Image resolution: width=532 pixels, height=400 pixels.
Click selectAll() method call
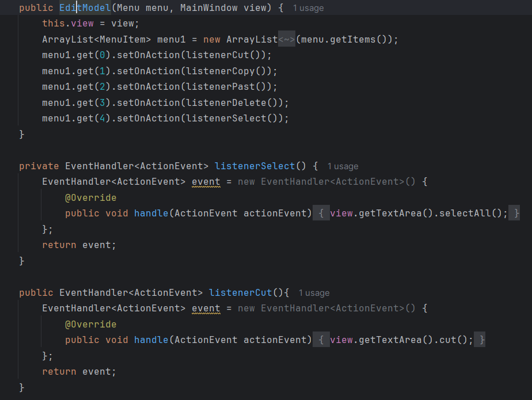tap(470, 214)
